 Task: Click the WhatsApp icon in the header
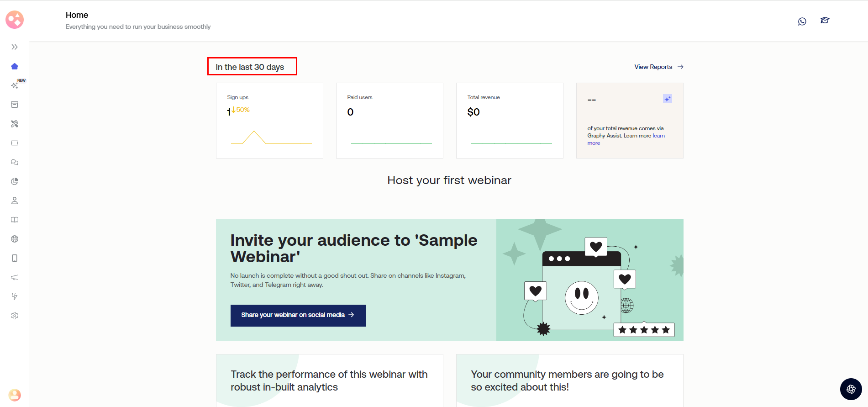(x=802, y=21)
